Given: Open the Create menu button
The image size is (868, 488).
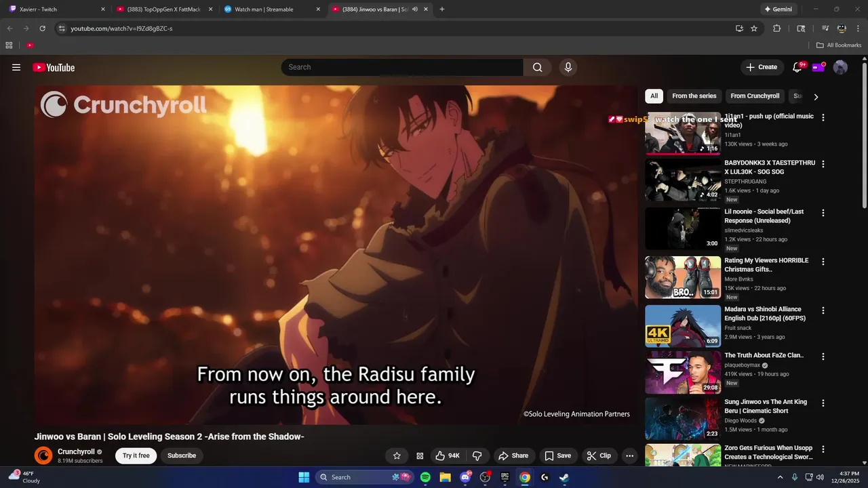Looking at the screenshot, I should (762, 67).
